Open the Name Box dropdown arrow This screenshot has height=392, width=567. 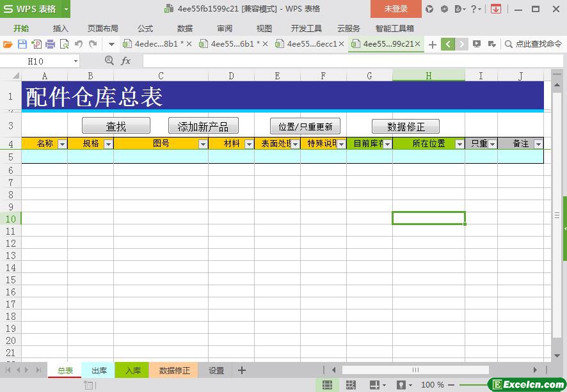coord(76,61)
